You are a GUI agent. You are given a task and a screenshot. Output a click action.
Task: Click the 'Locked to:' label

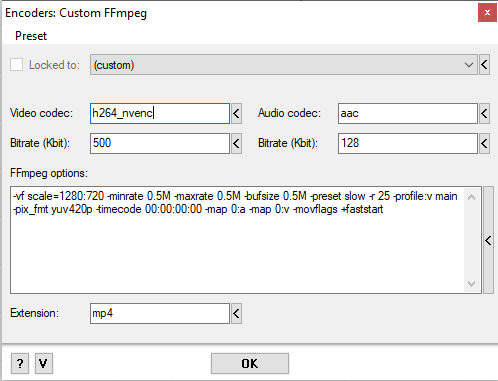click(54, 65)
